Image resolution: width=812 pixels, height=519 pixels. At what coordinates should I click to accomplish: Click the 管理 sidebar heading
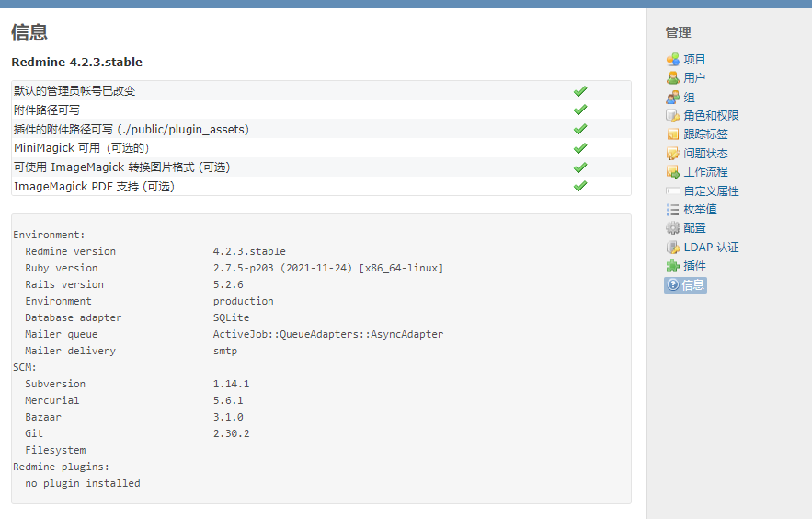click(x=678, y=32)
